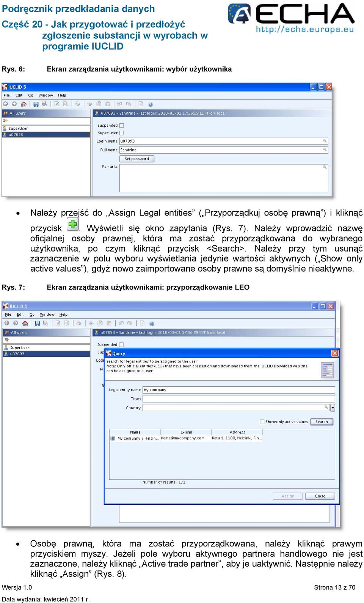Open the Window menu in the lower IUCLID window
Image resolution: width=364 pixels, height=603 pixels.
[x=47, y=315]
